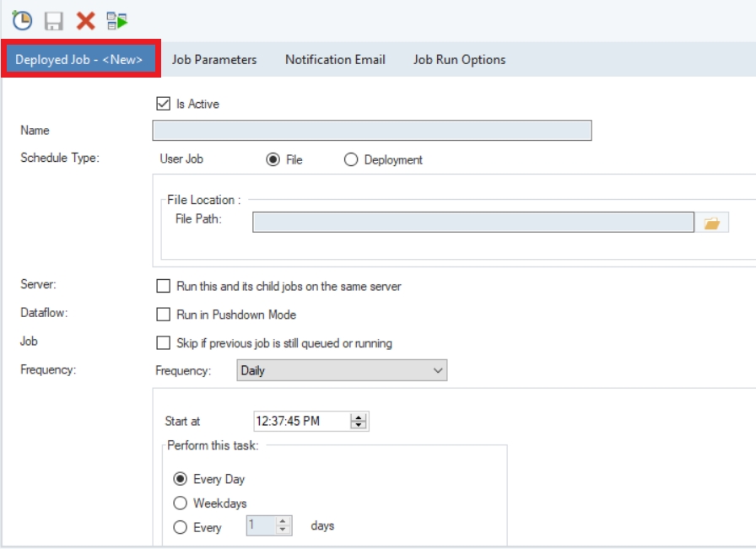Click the run job green arrow icon

point(117,20)
